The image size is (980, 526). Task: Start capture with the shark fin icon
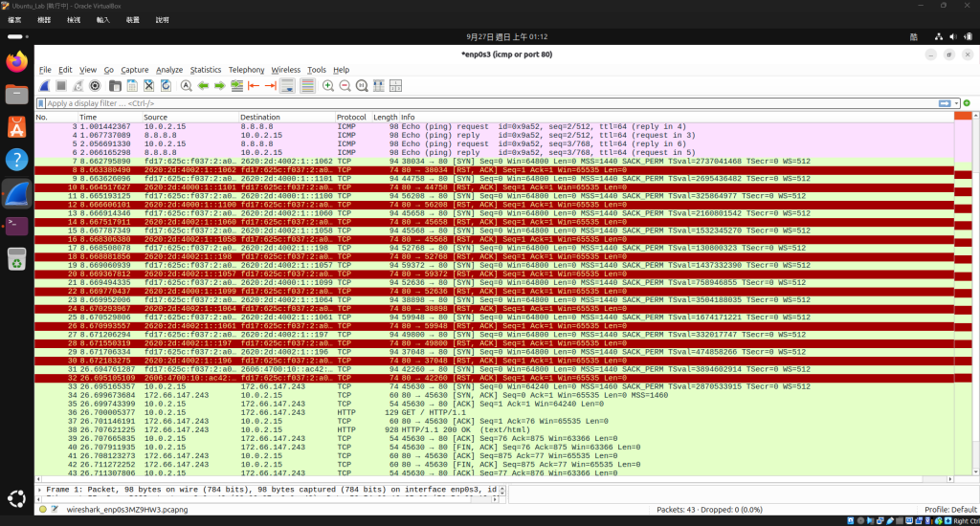click(44, 86)
